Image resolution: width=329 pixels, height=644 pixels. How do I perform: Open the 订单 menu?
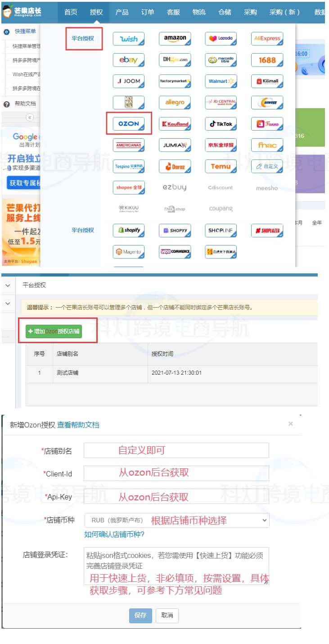(148, 12)
